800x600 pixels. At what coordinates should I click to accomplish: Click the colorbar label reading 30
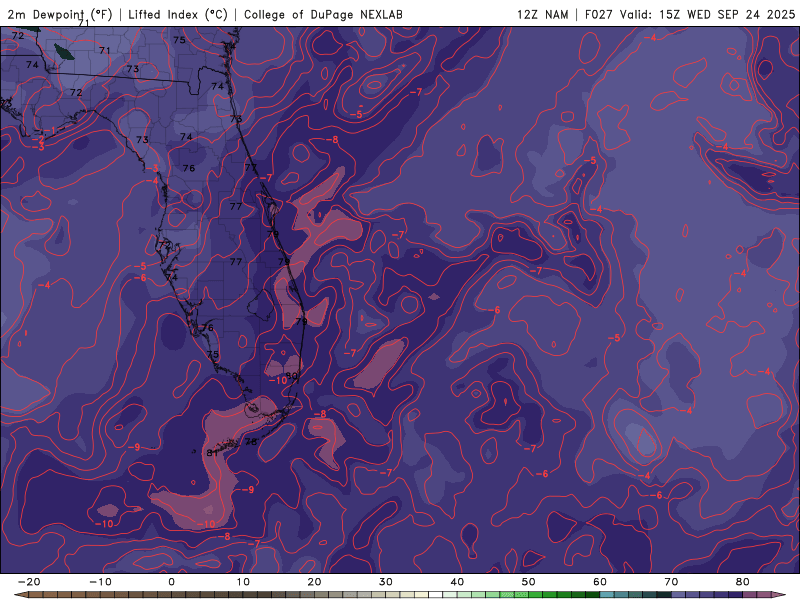point(386,582)
